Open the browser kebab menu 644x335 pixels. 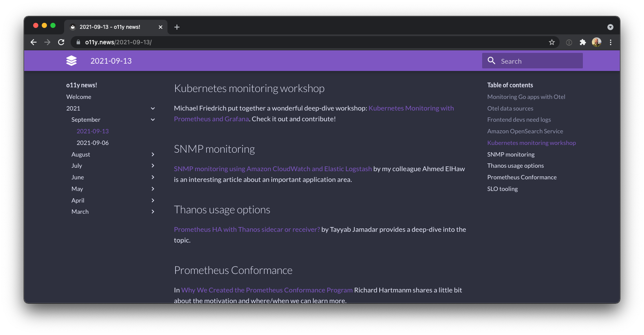[610, 42]
